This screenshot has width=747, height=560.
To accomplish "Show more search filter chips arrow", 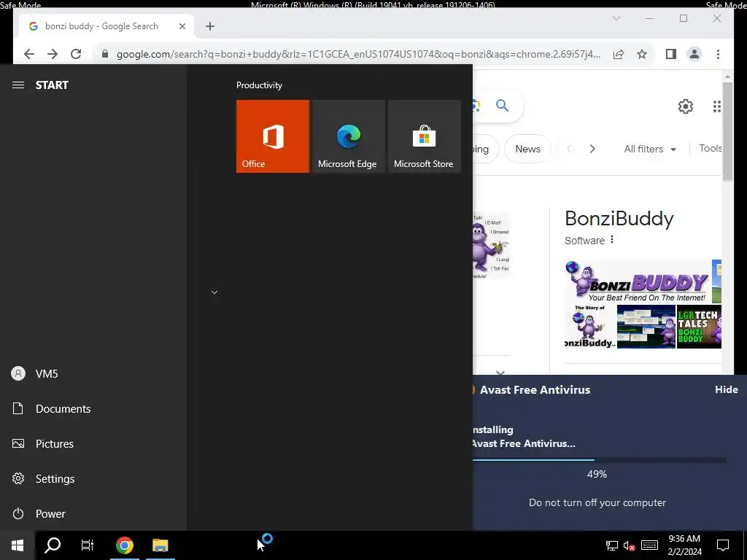I will (x=592, y=149).
